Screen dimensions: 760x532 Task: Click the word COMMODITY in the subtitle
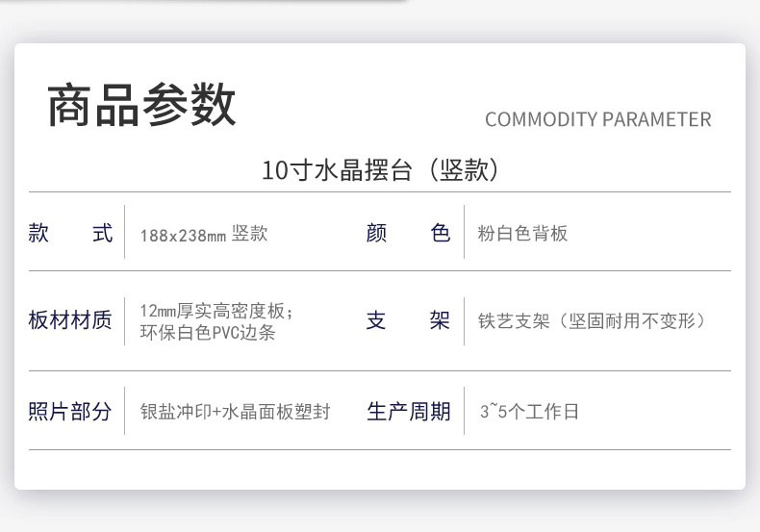542,119
